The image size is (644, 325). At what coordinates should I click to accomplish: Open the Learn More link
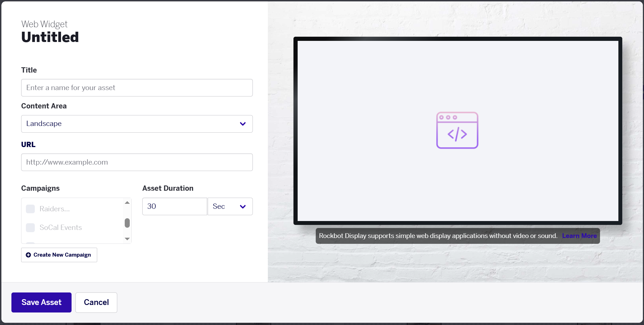(579, 236)
